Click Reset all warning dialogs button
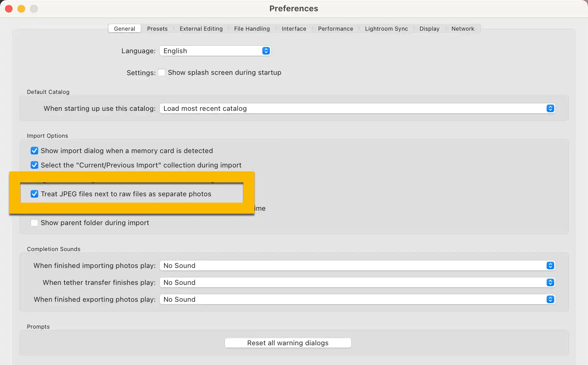The image size is (588, 365). click(x=288, y=343)
